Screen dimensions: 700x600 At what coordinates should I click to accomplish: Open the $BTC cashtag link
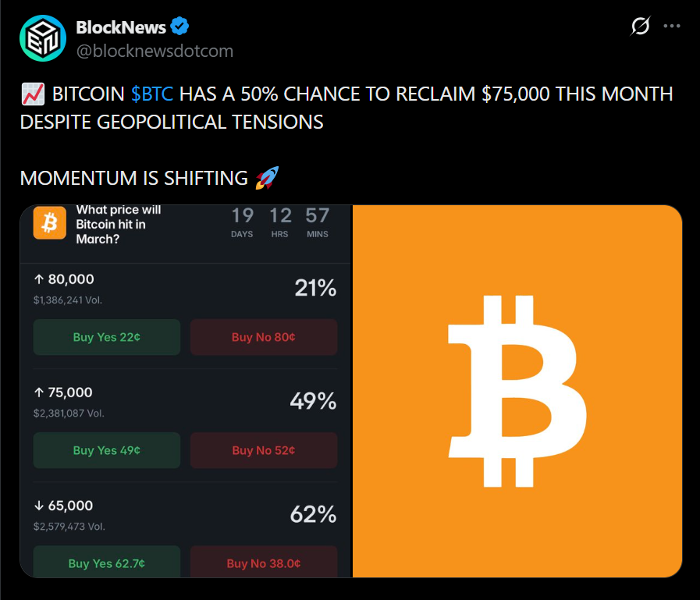pyautogui.click(x=152, y=94)
